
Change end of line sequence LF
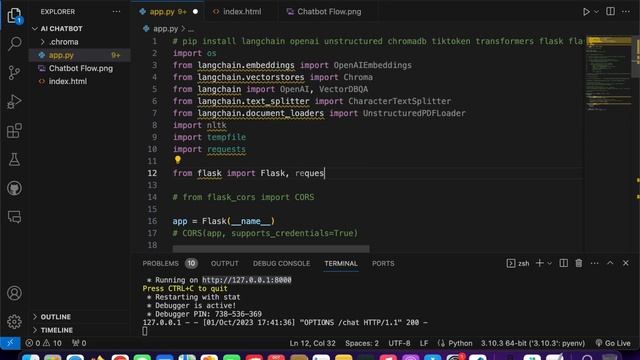[x=424, y=343]
